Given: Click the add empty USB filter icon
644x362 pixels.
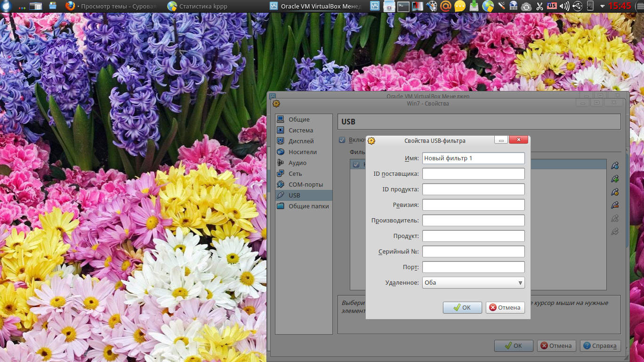Looking at the screenshot, I should pos(614,166).
